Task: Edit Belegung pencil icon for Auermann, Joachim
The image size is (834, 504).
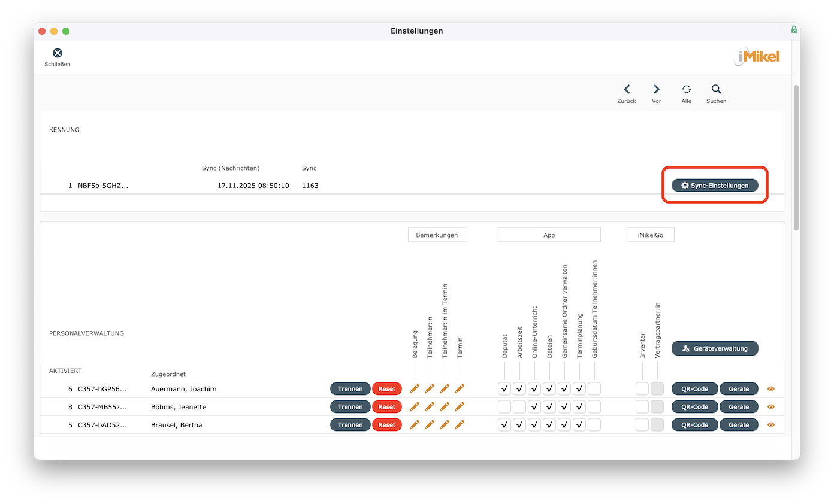Action: [415, 388]
